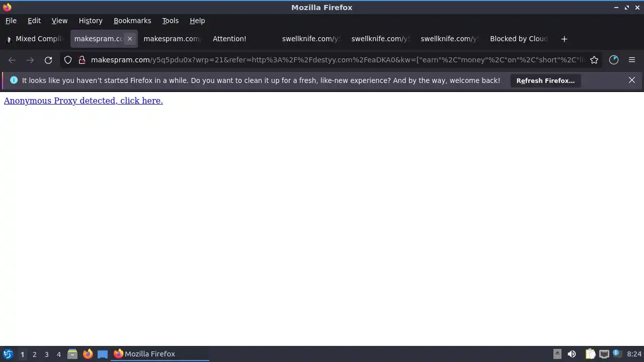
Task: Open the History menu
Action: tap(91, 21)
